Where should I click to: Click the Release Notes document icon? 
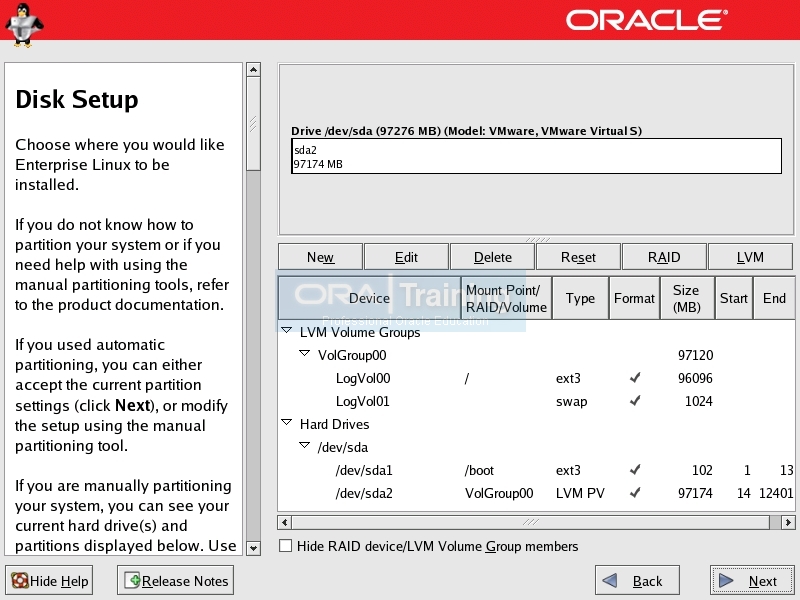(x=132, y=581)
